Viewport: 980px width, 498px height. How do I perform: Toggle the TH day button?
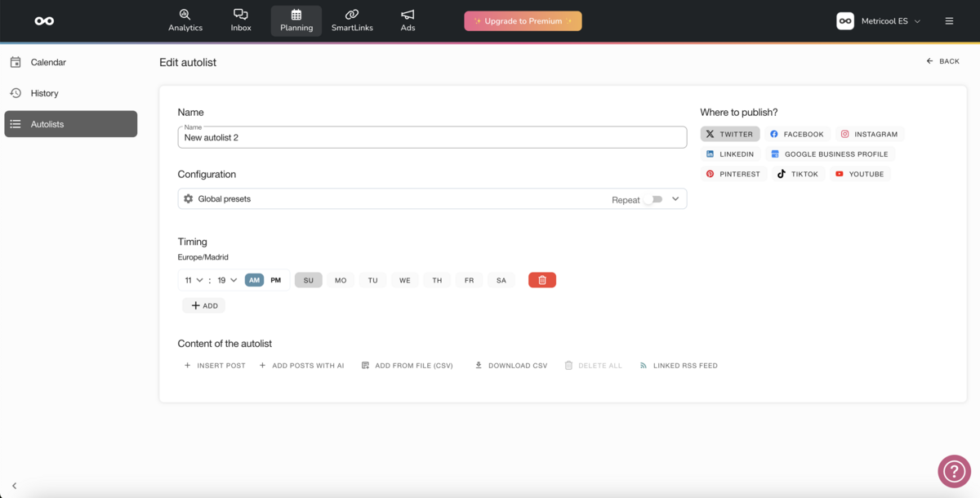pos(437,280)
